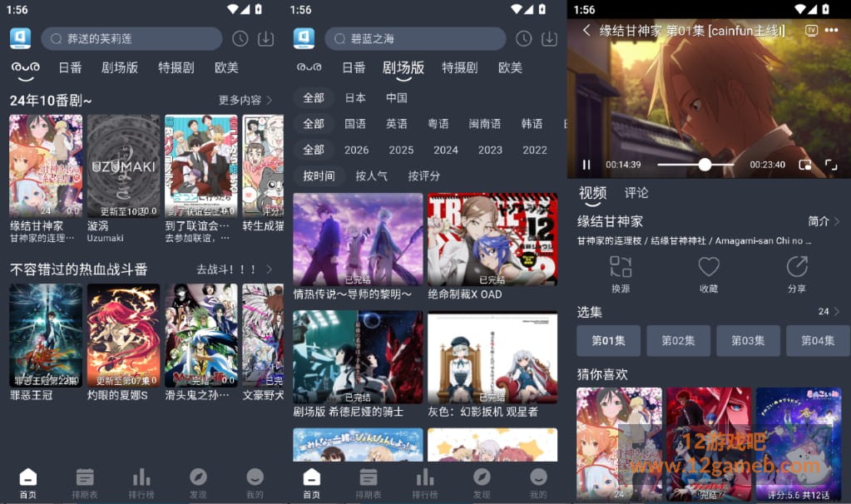The height and width of the screenshot is (504, 851).
Task: Open 发现 discover in middle bottom bar
Action: pos(482,483)
